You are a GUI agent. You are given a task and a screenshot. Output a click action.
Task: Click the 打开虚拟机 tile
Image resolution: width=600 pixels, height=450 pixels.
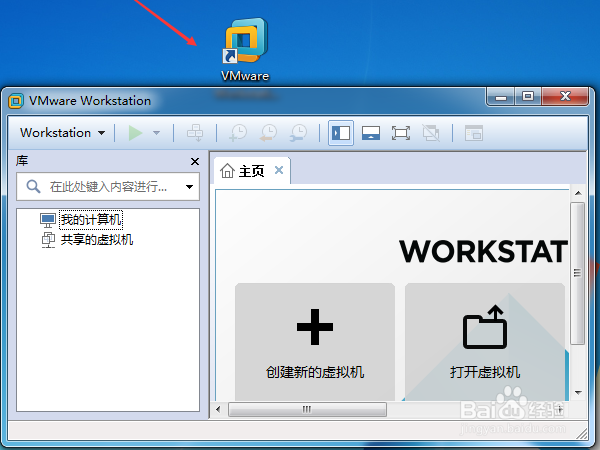(x=485, y=342)
